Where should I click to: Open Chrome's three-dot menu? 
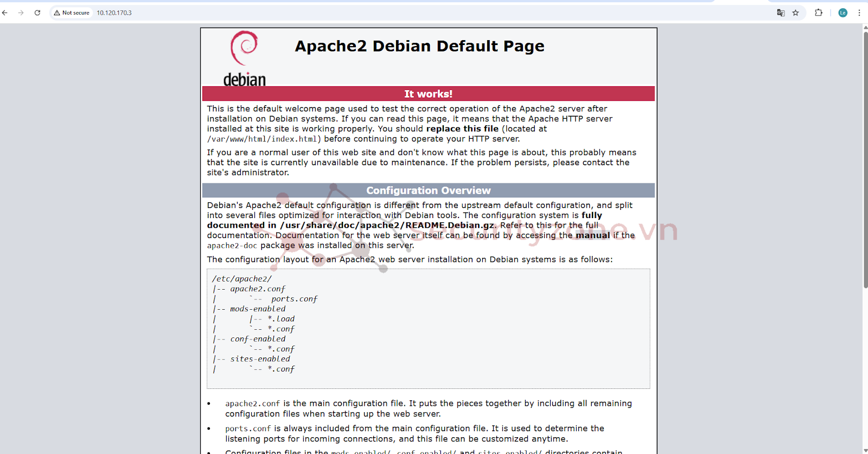point(859,12)
